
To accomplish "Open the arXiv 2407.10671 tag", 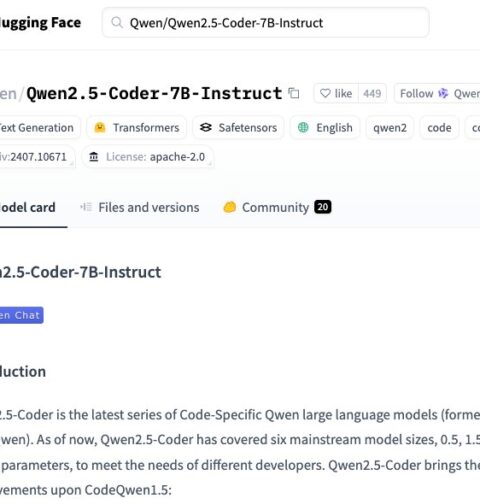I will (x=36, y=157).
